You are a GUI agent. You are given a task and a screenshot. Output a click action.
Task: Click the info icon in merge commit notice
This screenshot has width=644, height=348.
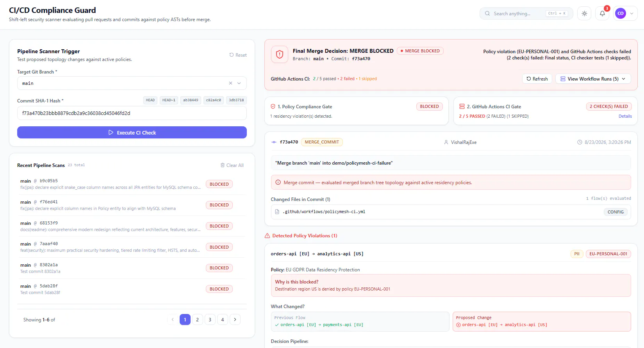pyautogui.click(x=278, y=182)
